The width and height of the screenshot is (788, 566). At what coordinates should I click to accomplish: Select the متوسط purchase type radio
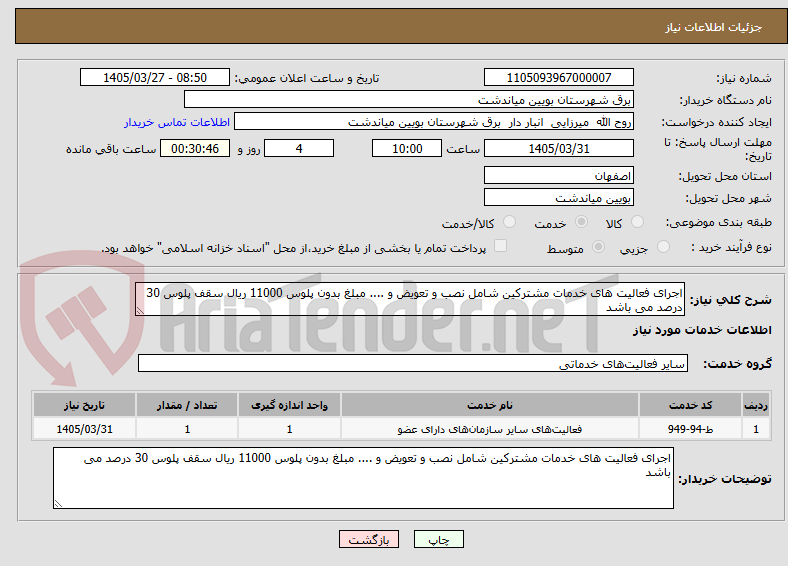click(598, 247)
